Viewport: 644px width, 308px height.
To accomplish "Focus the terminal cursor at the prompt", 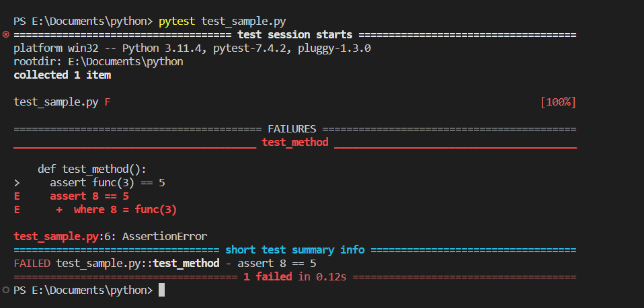I will [x=161, y=290].
